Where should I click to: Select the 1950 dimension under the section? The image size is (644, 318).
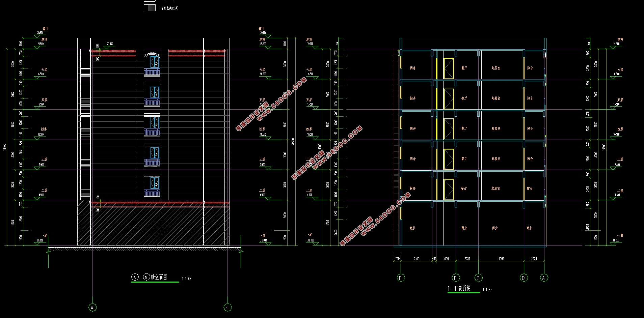446,259
